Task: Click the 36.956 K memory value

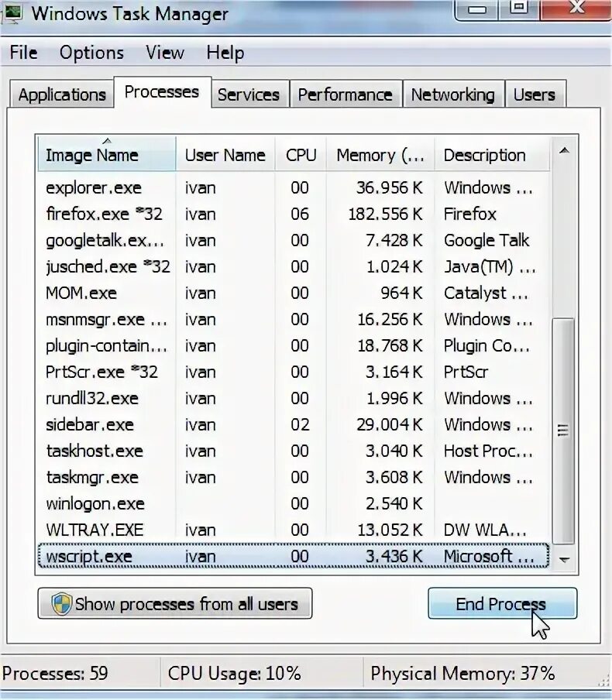Action: click(x=389, y=188)
